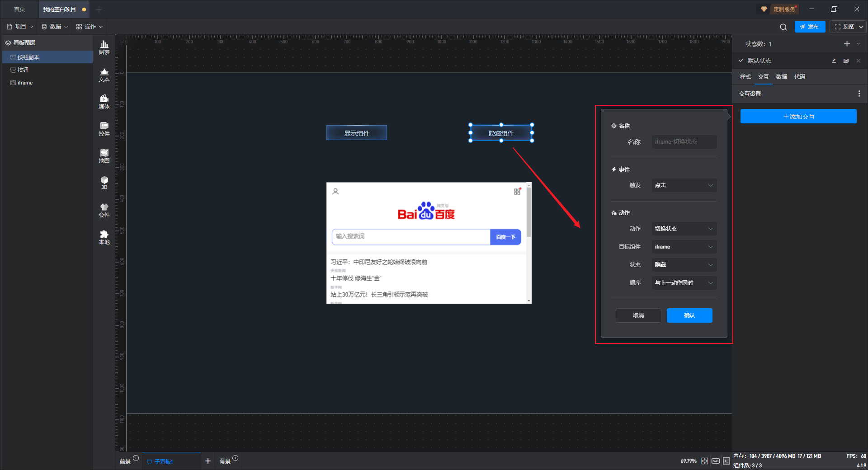868x470 pixels.
Task: Collapse the 默认状态 section
Action: click(x=741, y=61)
